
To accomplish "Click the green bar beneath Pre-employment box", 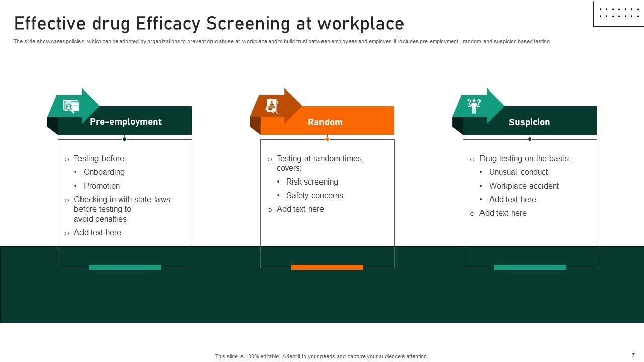I will (x=125, y=267).
